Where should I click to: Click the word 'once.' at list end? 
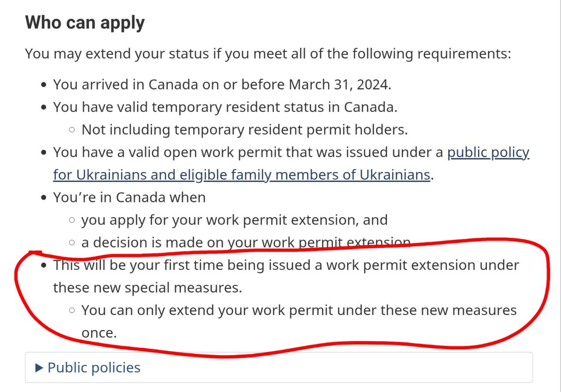(99, 334)
